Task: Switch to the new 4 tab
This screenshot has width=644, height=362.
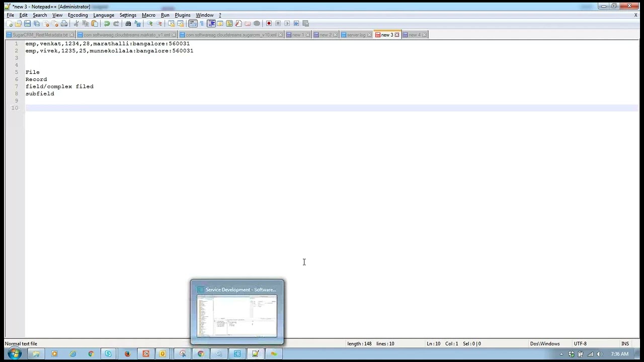Action: (415, 35)
